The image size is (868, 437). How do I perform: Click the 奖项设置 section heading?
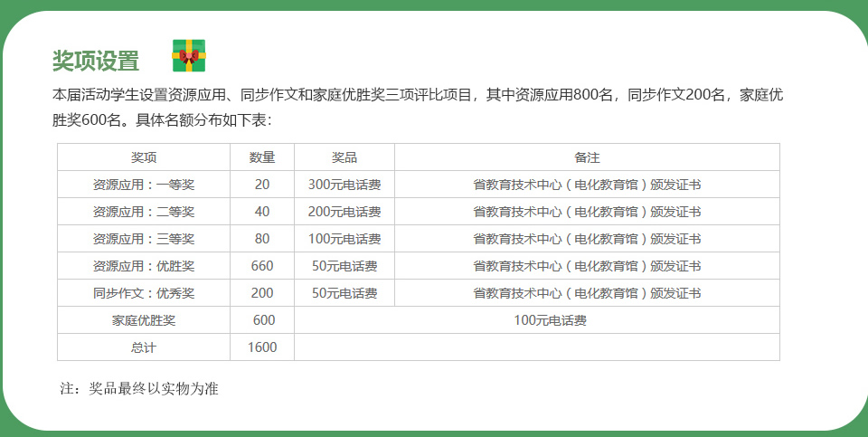[96, 62]
